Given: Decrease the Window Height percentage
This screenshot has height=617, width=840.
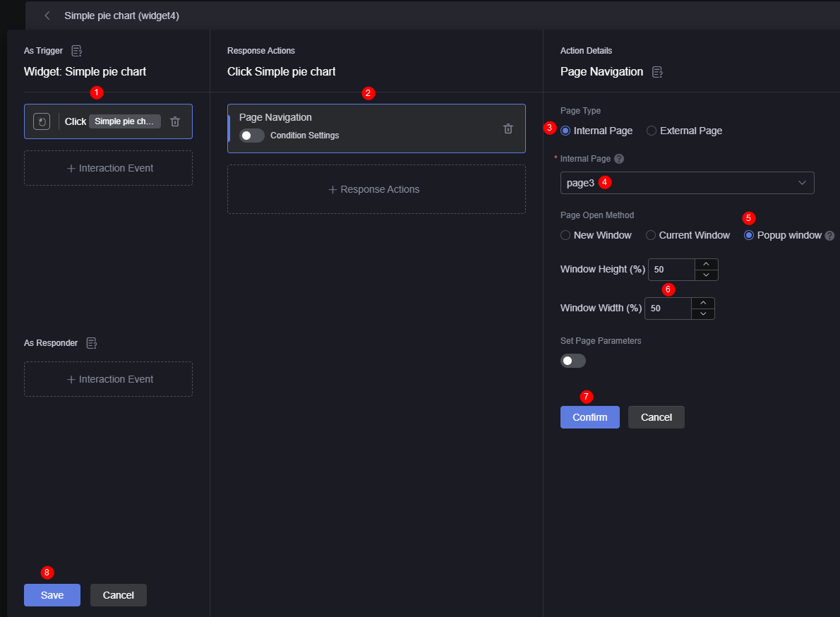Looking at the screenshot, I should 706,275.
